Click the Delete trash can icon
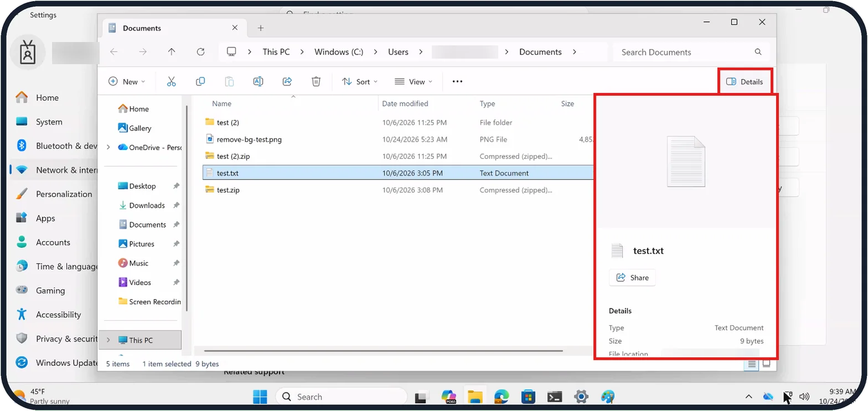The width and height of the screenshot is (868, 411). (x=316, y=81)
